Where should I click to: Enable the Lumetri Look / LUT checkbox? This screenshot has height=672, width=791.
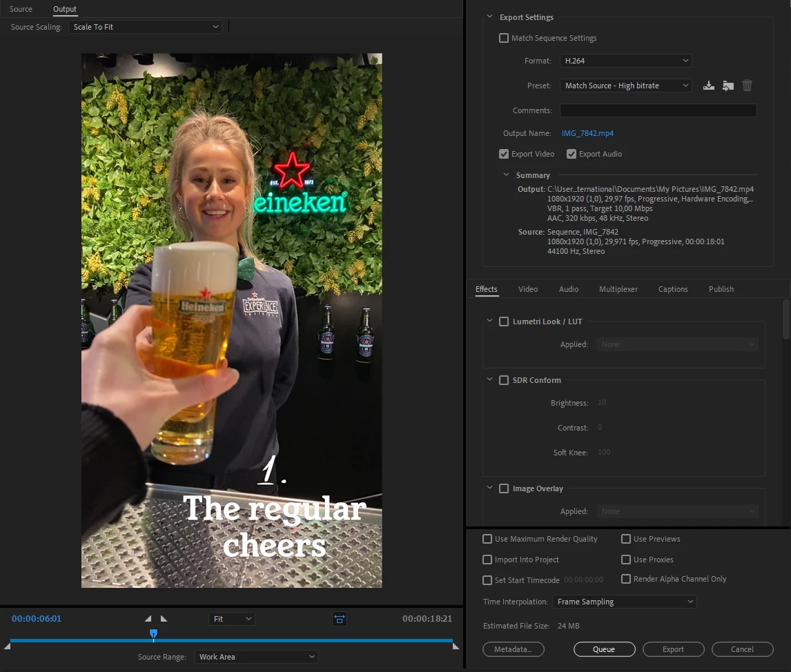(x=503, y=322)
